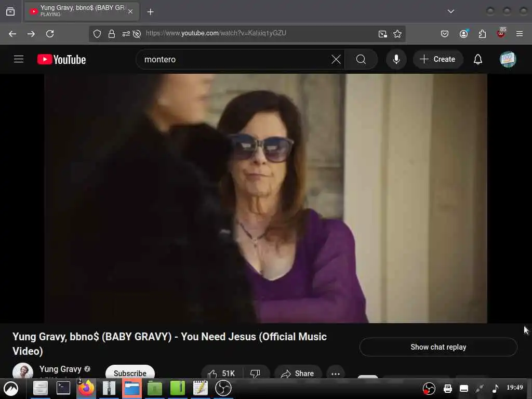Open the Create menu
The image size is (532, 399).
coord(437,59)
